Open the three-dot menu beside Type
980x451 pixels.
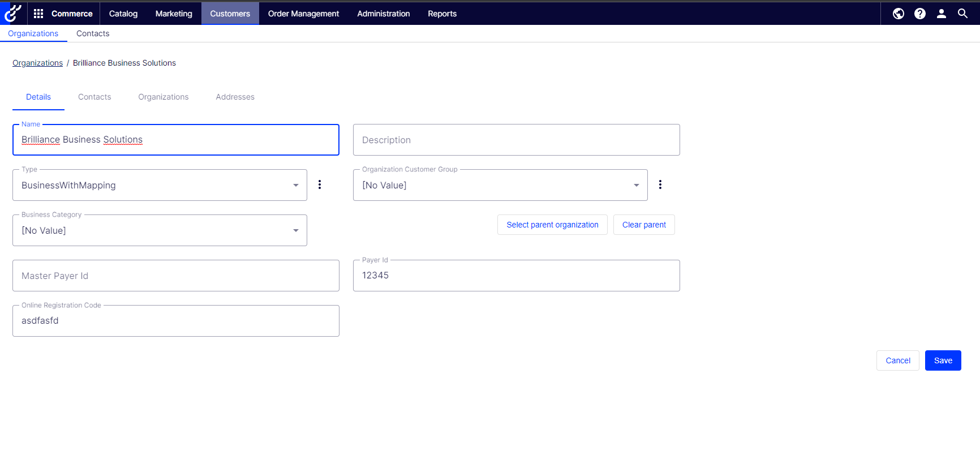320,184
